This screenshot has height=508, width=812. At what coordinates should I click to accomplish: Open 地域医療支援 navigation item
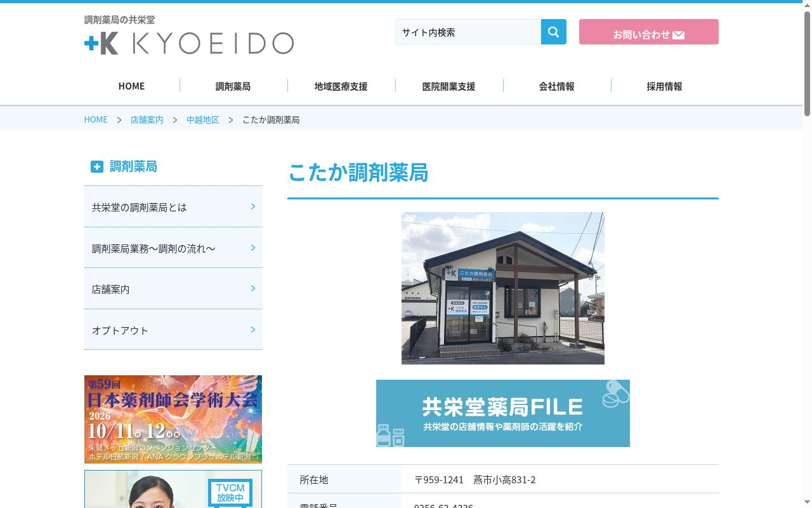(341, 86)
